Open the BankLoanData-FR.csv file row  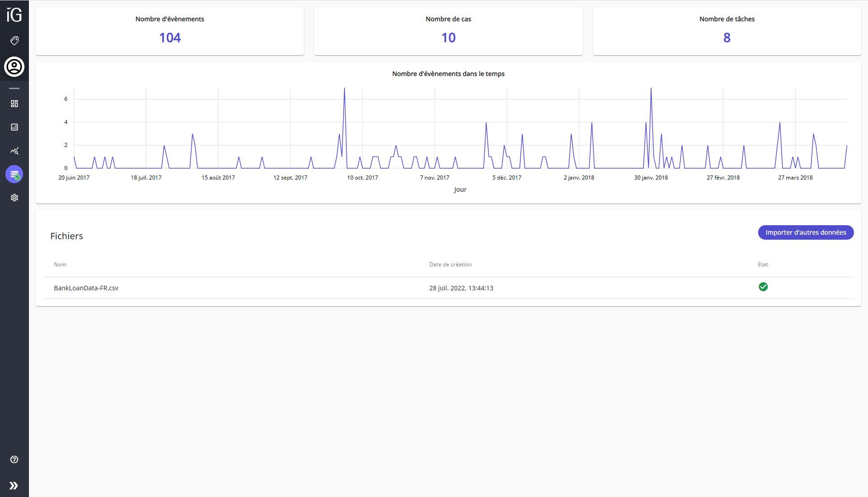[x=86, y=288]
